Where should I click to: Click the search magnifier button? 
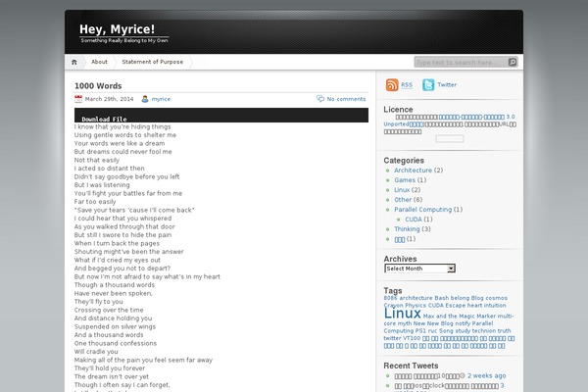tap(513, 62)
